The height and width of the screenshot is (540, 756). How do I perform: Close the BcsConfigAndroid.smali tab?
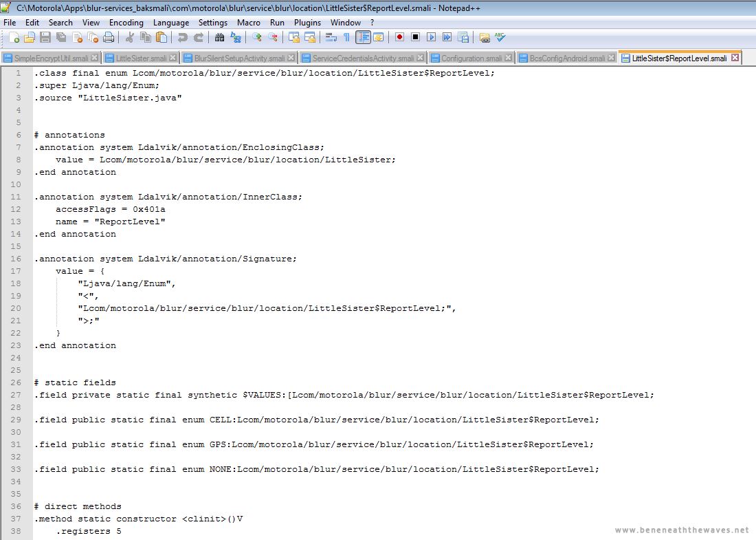click(611, 57)
